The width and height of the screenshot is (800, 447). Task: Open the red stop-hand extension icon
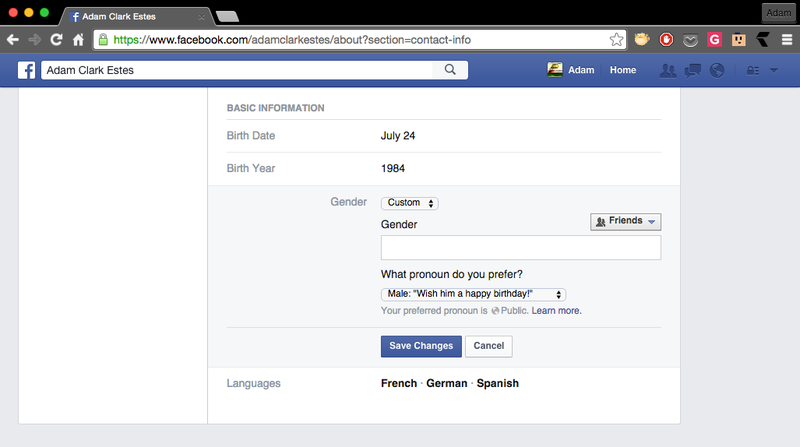(666, 39)
